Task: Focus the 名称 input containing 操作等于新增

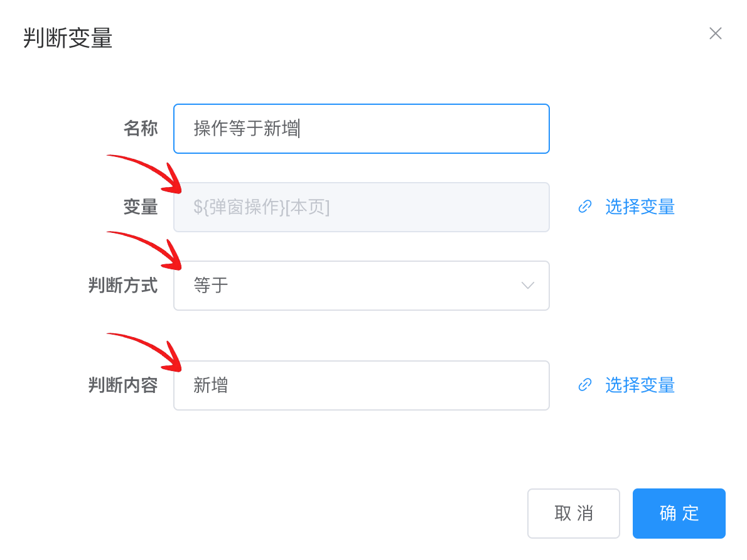Action: tap(362, 129)
